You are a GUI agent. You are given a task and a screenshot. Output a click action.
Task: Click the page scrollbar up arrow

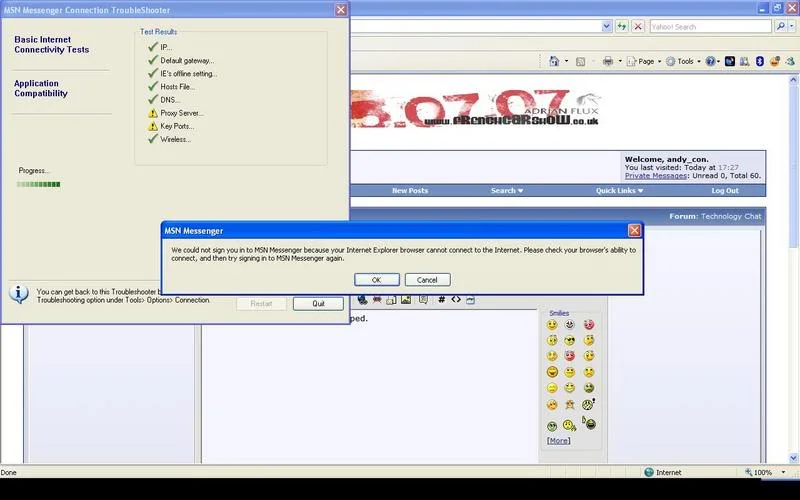[x=793, y=80]
